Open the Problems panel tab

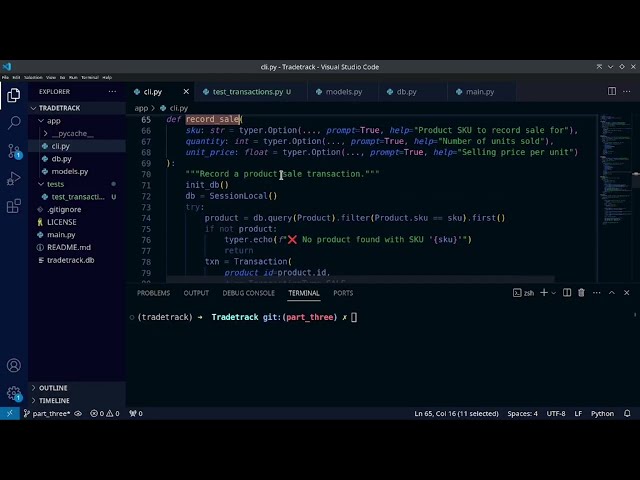click(153, 293)
